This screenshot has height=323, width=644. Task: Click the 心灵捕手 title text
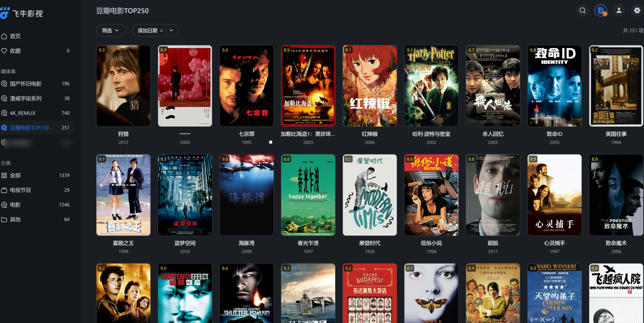[x=555, y=243]
